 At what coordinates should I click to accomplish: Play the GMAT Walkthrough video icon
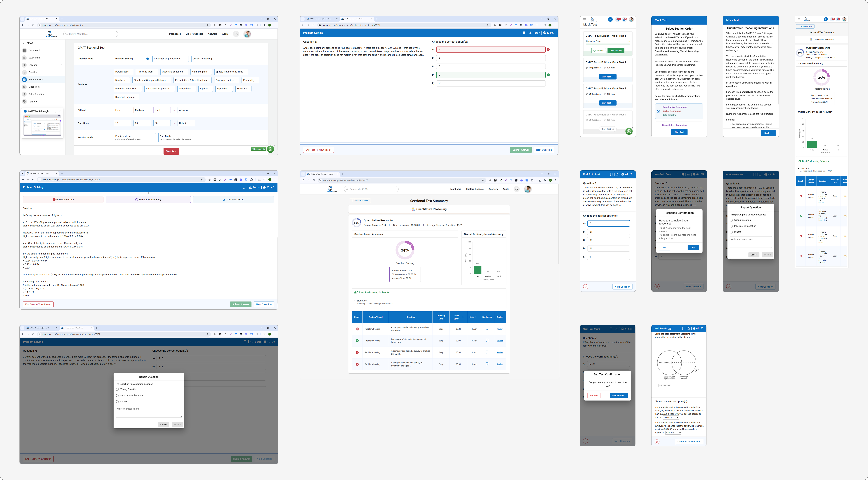pyautogui.click(x=25, y=111)
